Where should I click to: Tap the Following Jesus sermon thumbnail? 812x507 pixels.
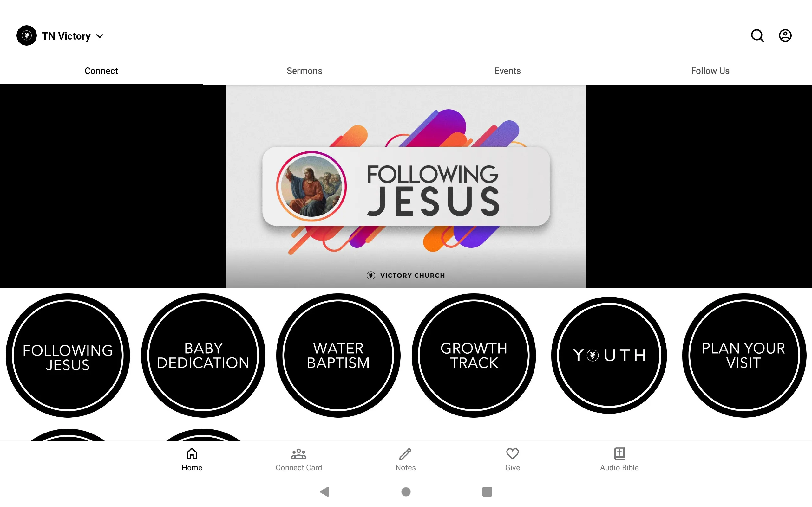406,186
